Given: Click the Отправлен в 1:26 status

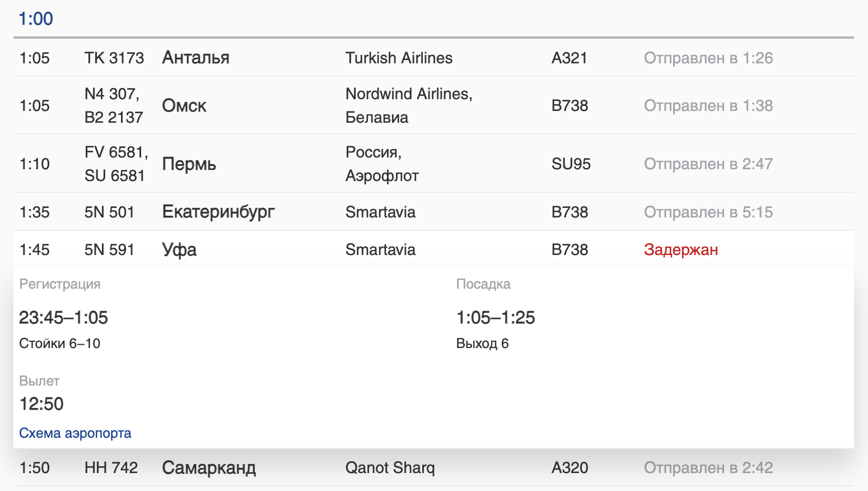Looking at the screenshot, I should click(x=708, y=58).
